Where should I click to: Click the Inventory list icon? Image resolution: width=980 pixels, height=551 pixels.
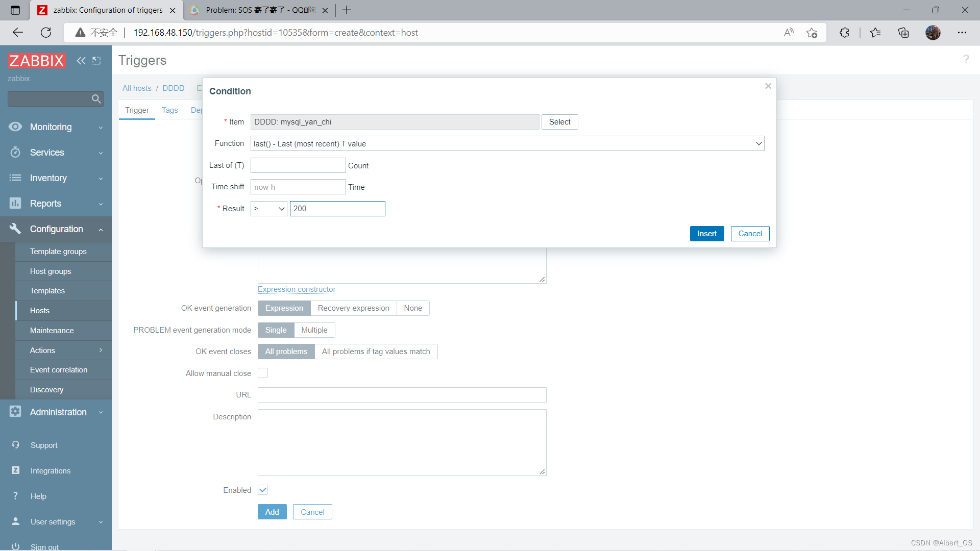(x=15, y=178)
